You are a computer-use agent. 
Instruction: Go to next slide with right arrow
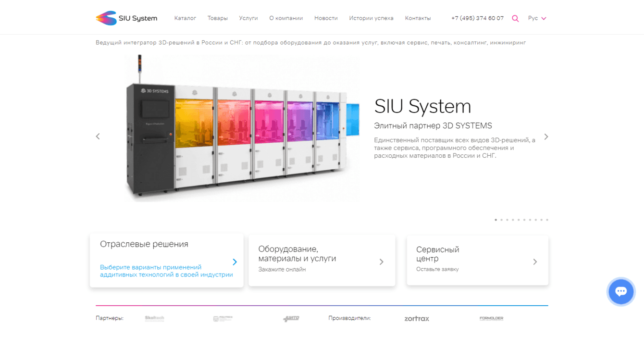coord(546,137)
